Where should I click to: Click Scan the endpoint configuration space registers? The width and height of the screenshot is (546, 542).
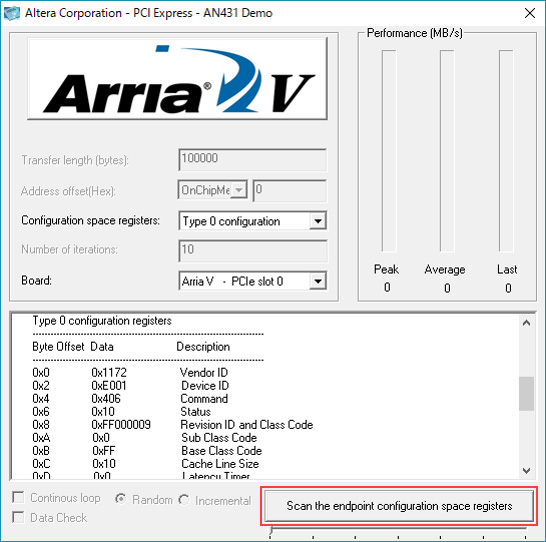click(399, 506)
